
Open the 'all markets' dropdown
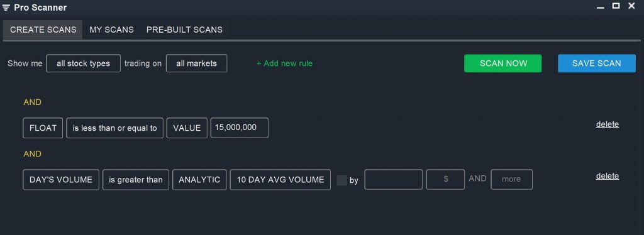(x=196, y=63)
